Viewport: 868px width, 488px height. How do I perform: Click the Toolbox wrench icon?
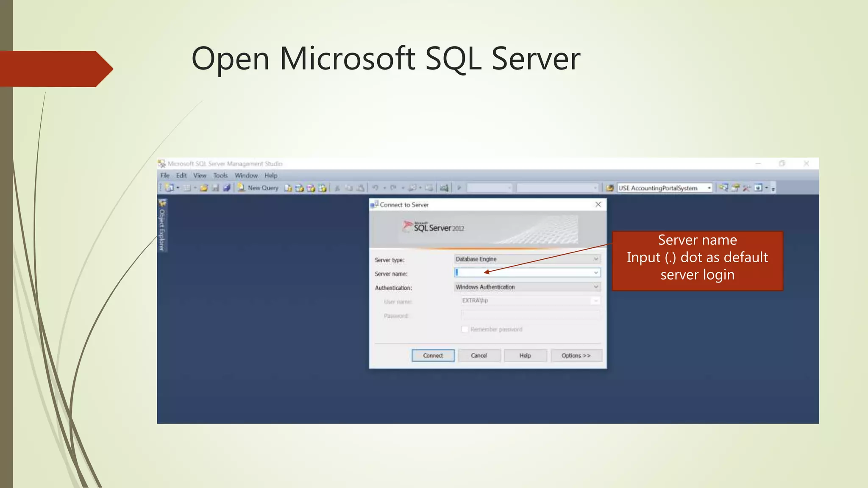(746, 188)
